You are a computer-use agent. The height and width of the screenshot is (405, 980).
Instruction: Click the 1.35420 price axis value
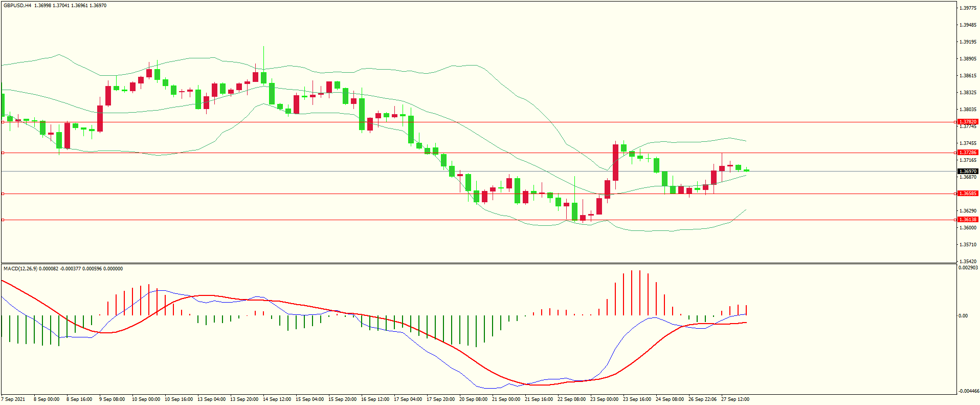tap(968, 262)
